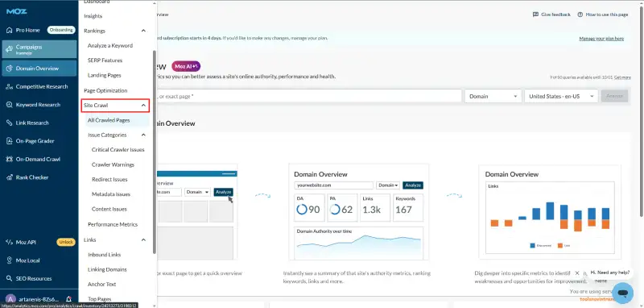Screen dimensions: 644x308
Task: Open Inbound Links
Action: point(105,255)
